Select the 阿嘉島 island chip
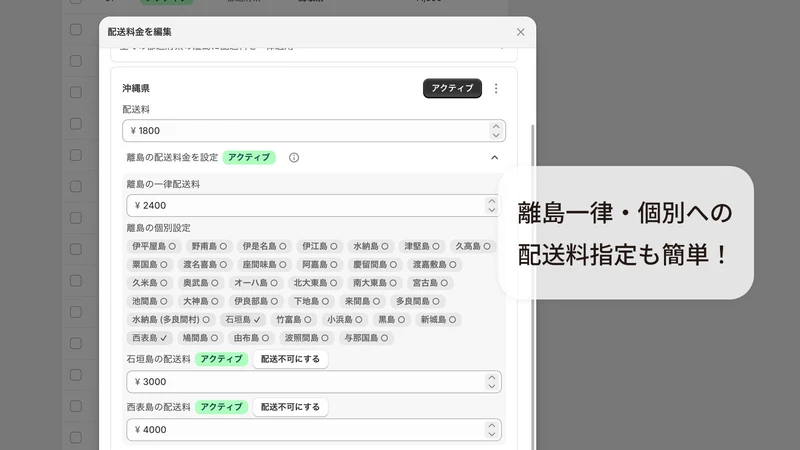 [319, 265]
